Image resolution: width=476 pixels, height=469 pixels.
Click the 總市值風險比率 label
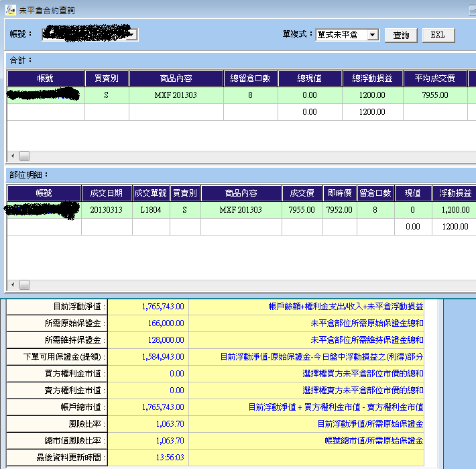75,440
